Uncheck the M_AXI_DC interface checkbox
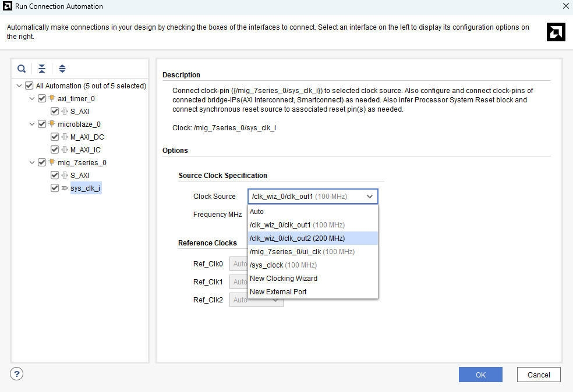This screenshot has height=392, width=573. (x=55, y=137)
